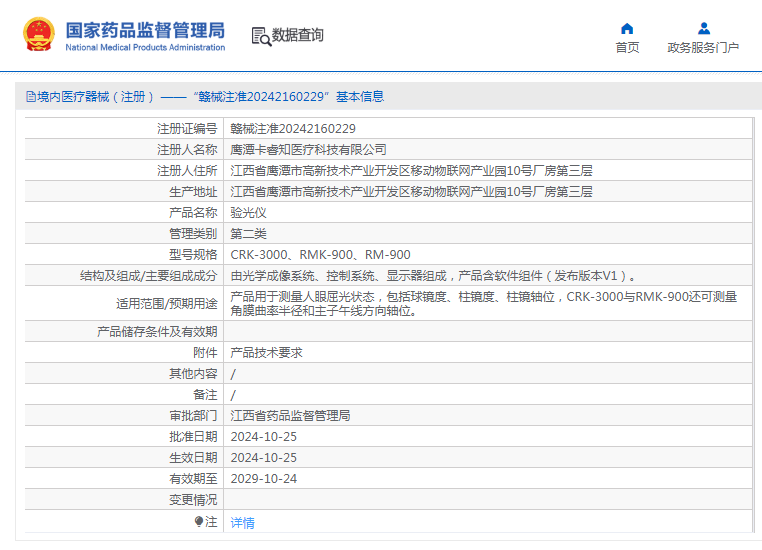Click the 管理类别 label
762x550 pixels.
pos(193,234)
